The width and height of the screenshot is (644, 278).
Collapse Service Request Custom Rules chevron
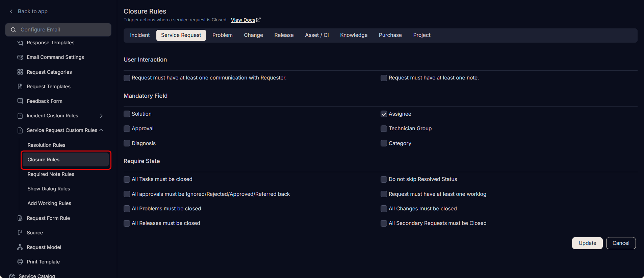101,130
